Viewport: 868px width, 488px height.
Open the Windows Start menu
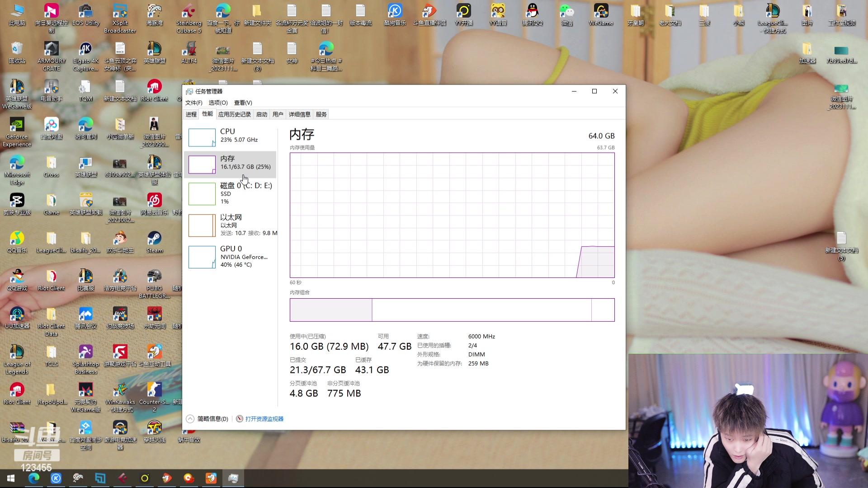[11, 478]
